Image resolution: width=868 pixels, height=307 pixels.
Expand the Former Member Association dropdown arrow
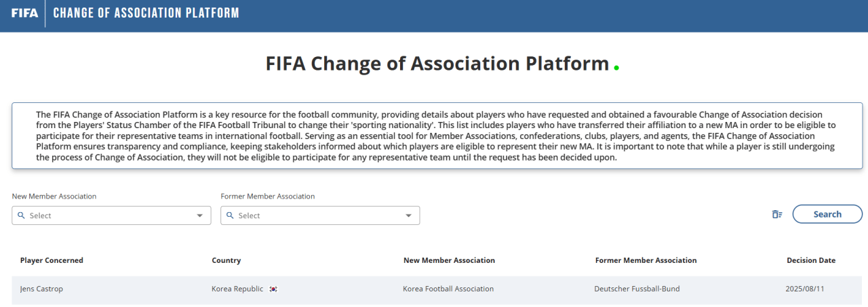(x=409, y=216)
